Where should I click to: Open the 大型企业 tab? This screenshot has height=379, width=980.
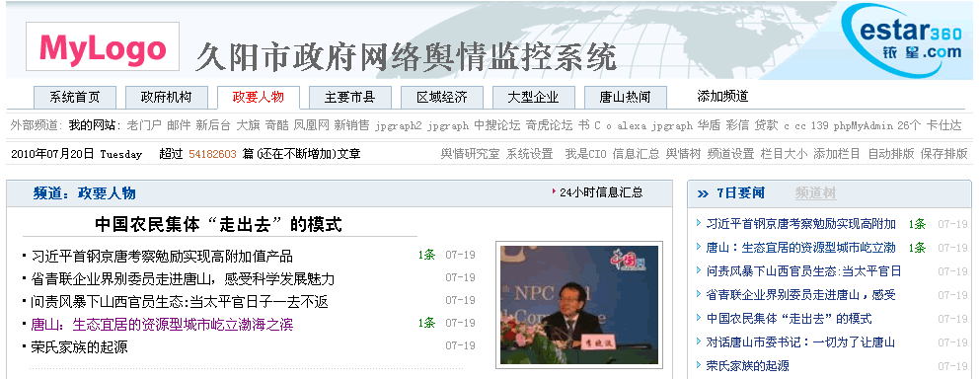click(533, 97)
